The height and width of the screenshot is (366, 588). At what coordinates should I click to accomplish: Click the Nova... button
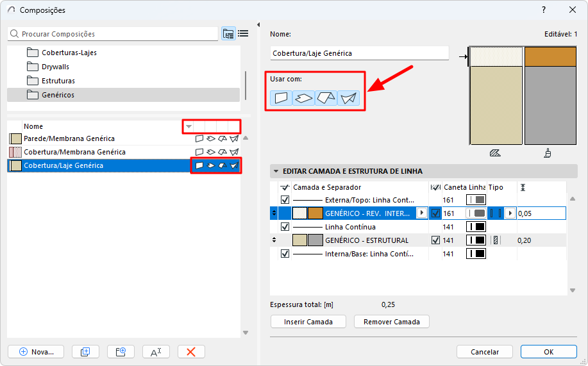coord(36,352)
